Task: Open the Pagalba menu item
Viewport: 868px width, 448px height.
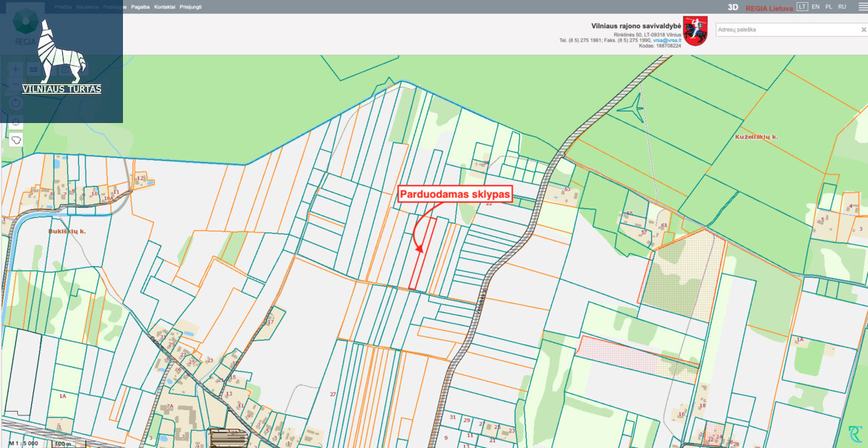Action: tap(140, 7)
